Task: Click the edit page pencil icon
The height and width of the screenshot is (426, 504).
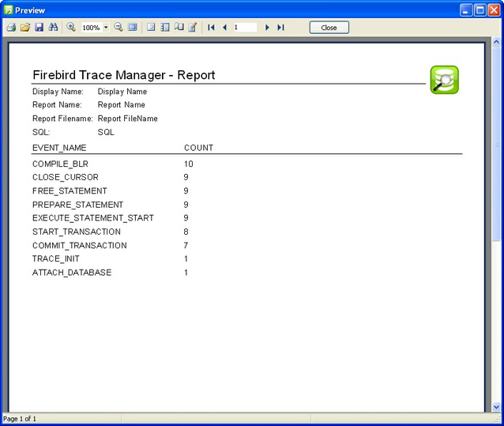Action: click(193, 28)
